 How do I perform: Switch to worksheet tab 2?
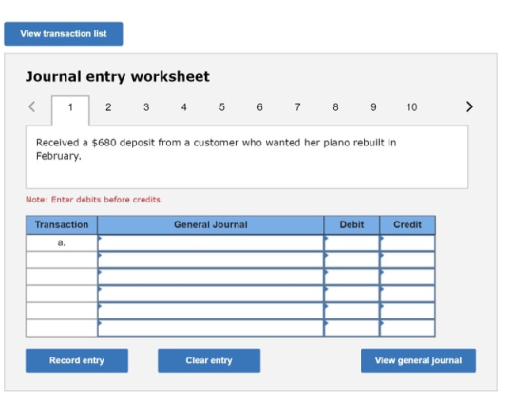point(108,107)
